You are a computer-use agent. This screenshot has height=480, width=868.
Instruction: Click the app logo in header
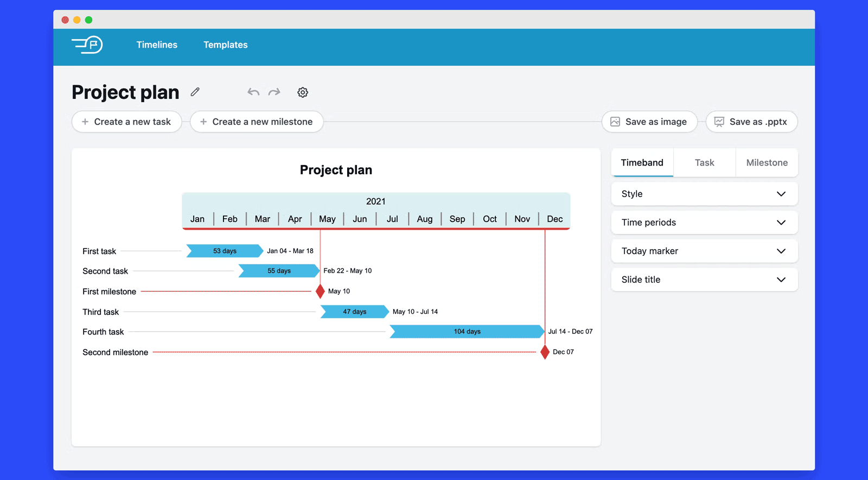87,45
